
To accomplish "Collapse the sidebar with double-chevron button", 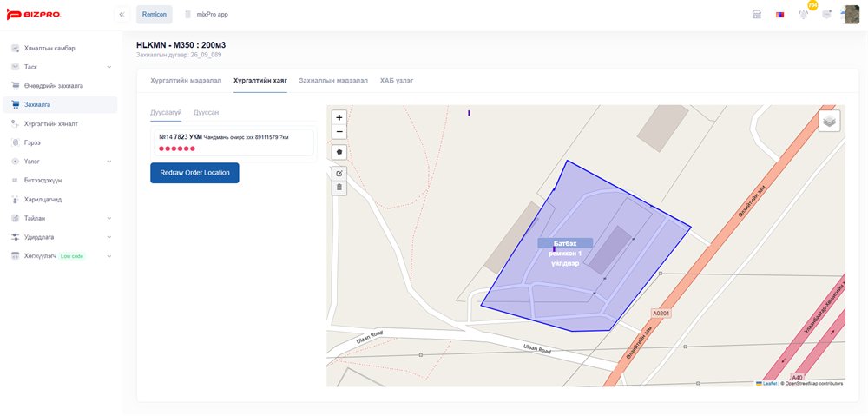I will pyautogui.click(x=122, y=15).
